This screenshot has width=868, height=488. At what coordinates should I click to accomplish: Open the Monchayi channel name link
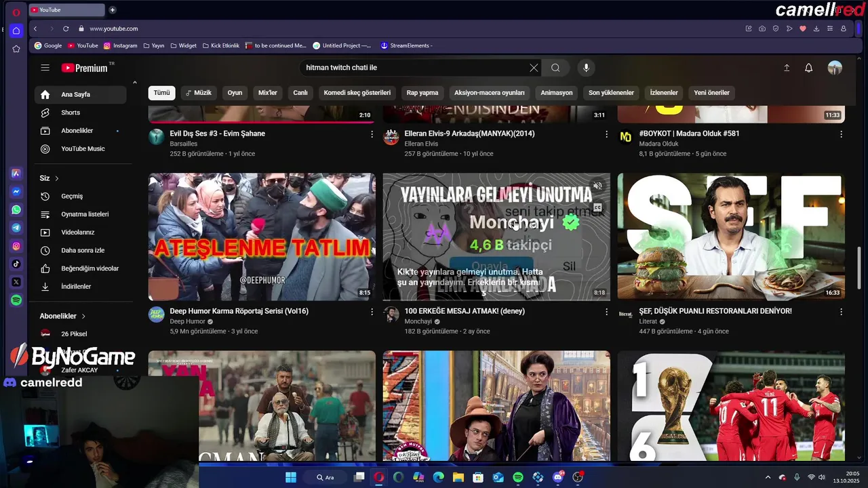click(418, 321)
